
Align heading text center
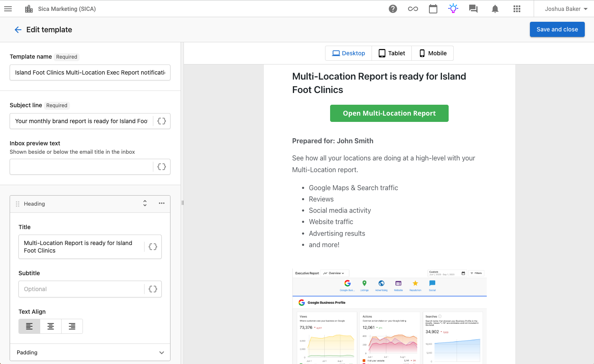pos(51,326)
